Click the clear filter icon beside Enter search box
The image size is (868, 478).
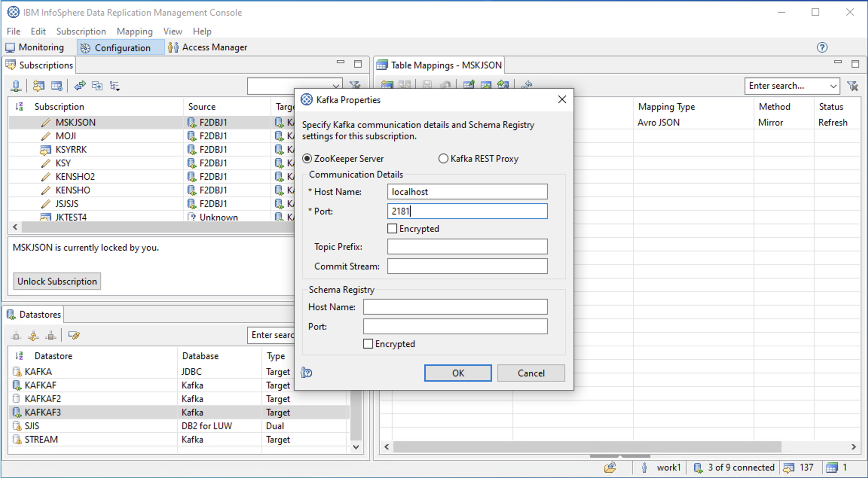(x=852, y=86)
